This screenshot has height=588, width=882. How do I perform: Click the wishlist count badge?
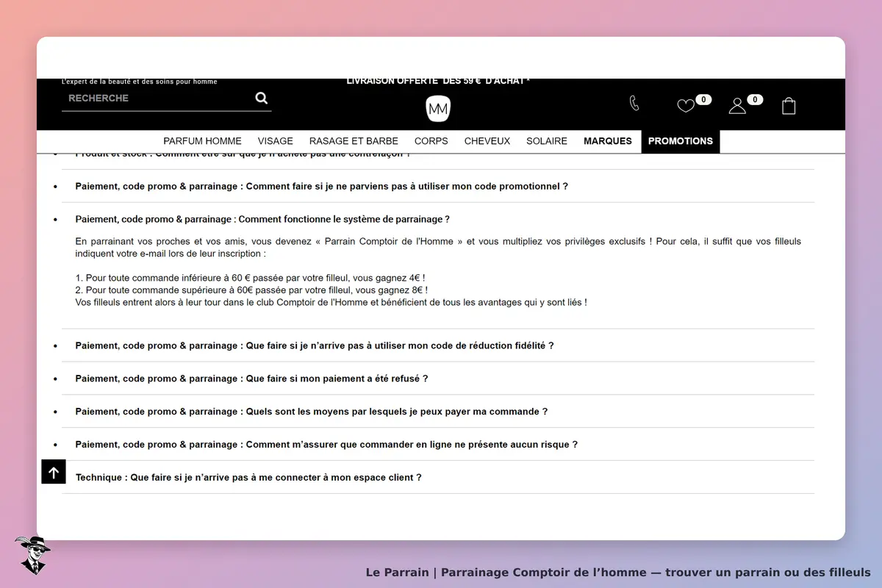(703, 99)
